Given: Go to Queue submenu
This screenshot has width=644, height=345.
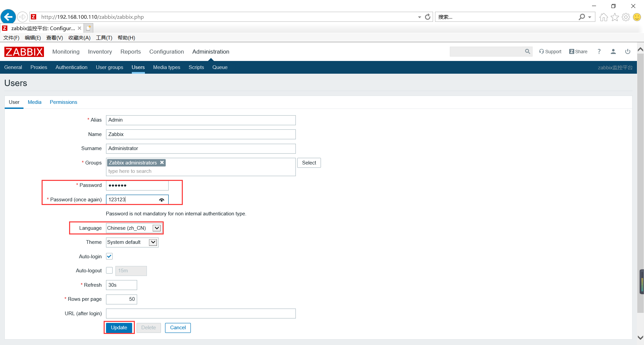Looking at the screenshot, I should [220, 67].
